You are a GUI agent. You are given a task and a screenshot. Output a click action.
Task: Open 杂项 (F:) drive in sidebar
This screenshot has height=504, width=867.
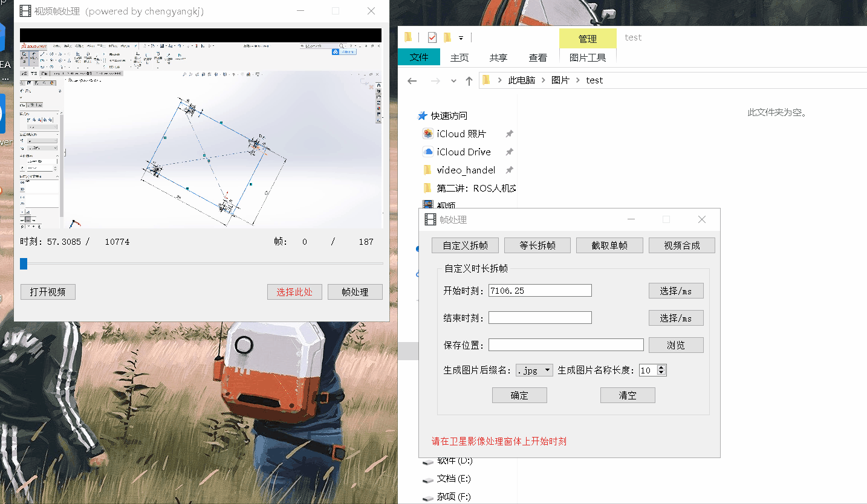pos(454,497)
